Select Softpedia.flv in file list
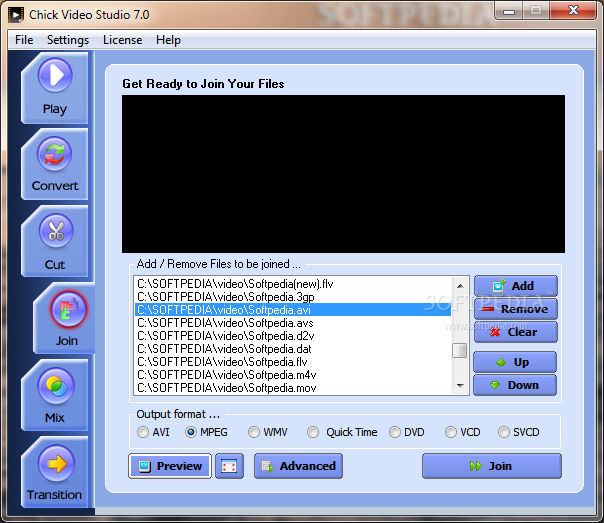 coord(293,362)
